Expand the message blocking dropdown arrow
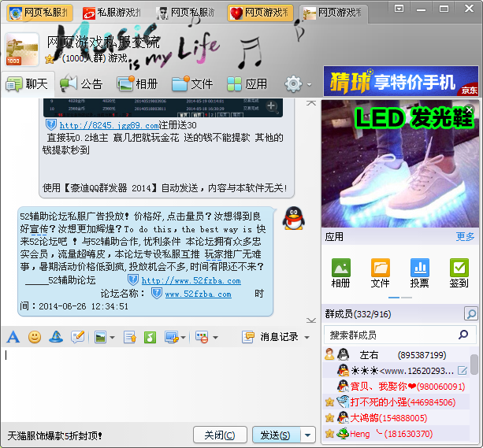This screenshot has width=483, height=448. click(215, 338)
